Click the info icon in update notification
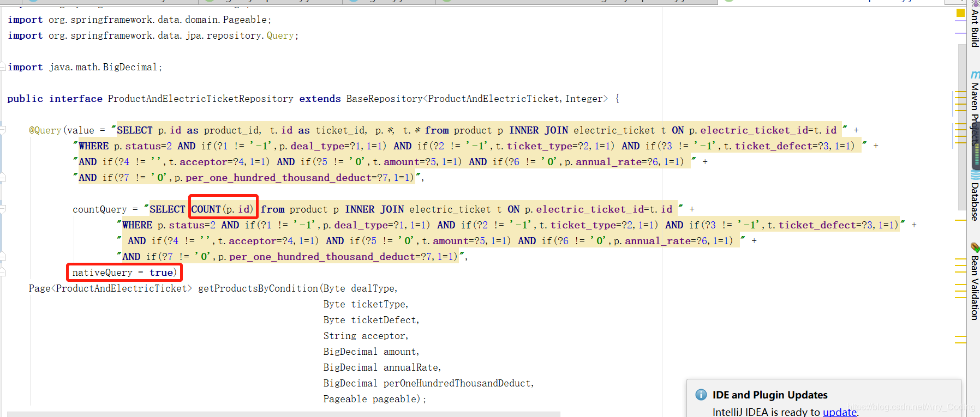The height and width of the screenshot is (417, 980). [x=701, y=395]
